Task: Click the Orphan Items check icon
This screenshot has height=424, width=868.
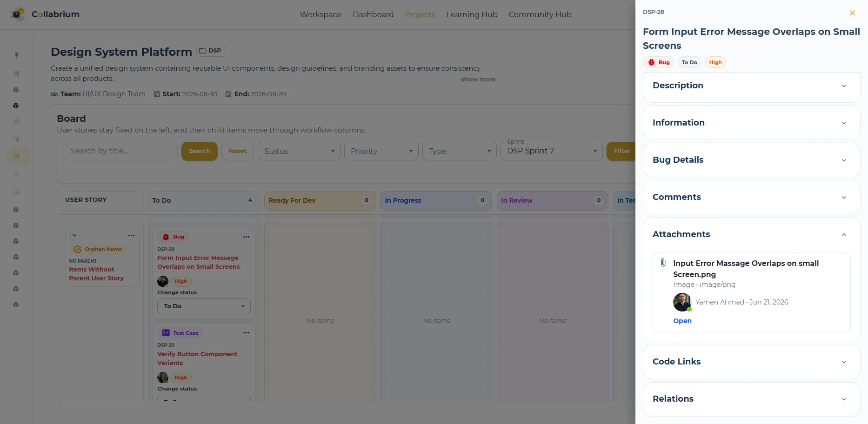Action: [78, 249]
